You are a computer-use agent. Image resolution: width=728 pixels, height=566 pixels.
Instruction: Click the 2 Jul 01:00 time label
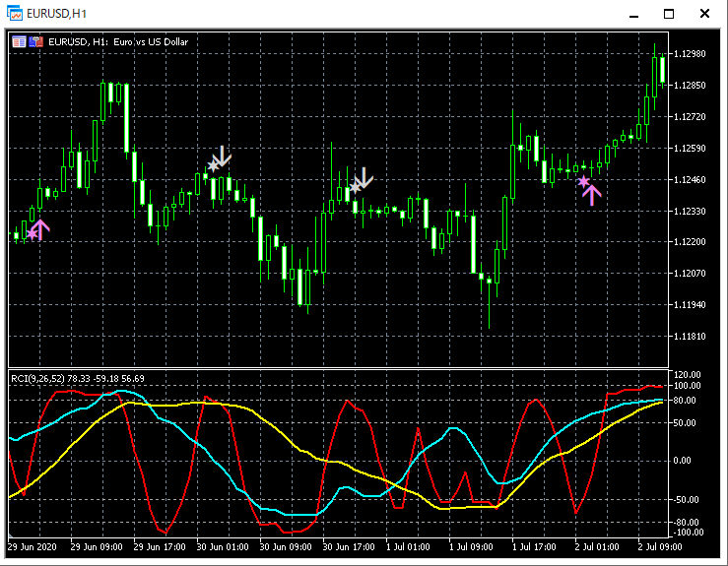(x=597, y=547)
